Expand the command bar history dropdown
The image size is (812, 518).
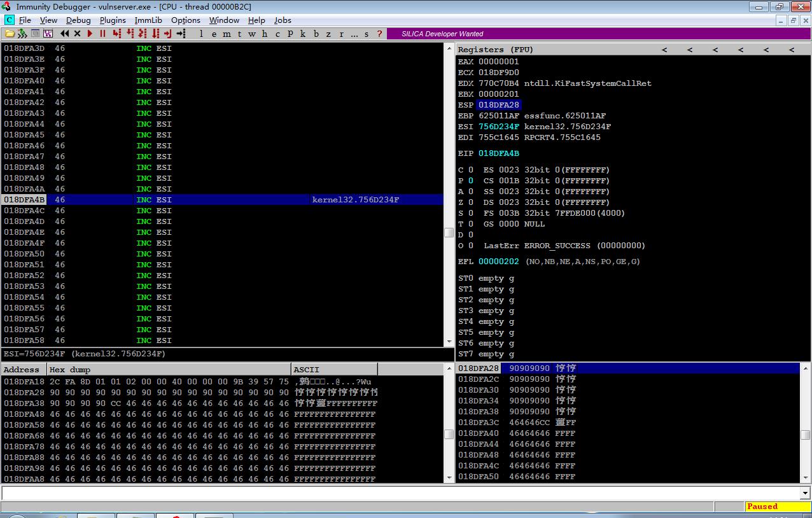point(805,493)
